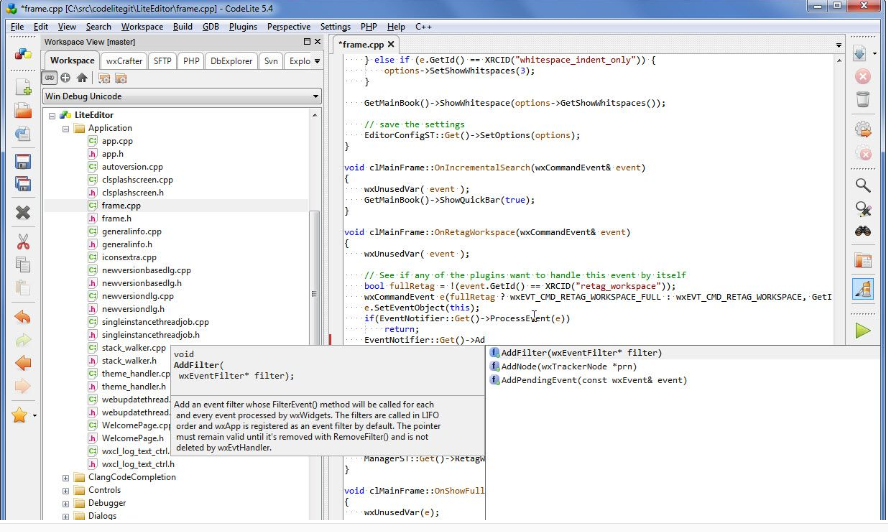
Task: Click the copy icon in left toolbar
Action: pyautogui.click(x=23, y=265)
